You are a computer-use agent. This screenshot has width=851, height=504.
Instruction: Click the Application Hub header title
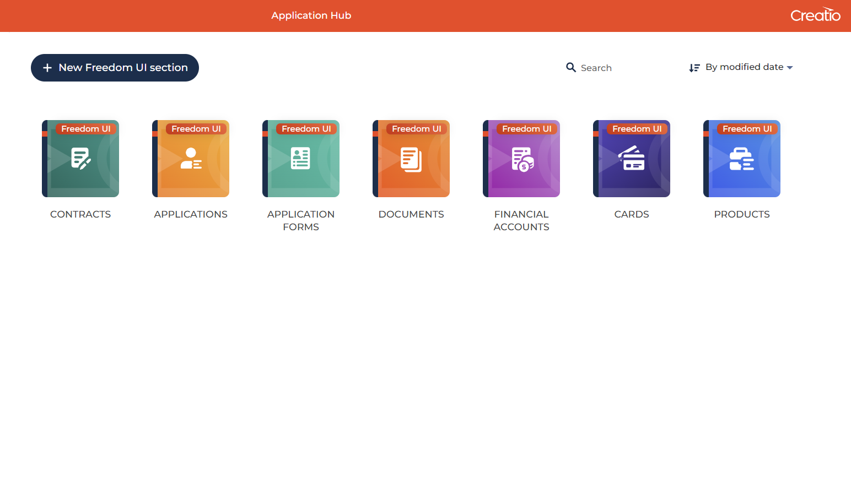(311, 15)
